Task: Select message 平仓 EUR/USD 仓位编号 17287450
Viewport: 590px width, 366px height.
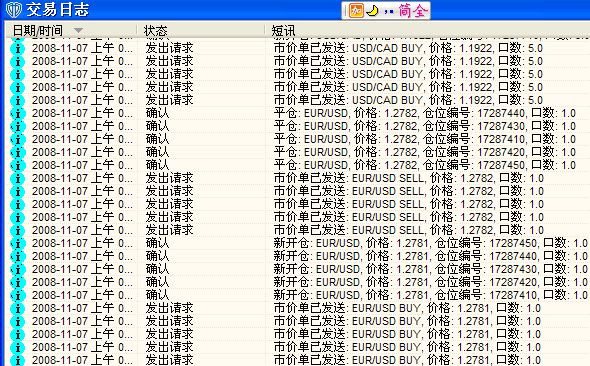Action: click(425, 165)
